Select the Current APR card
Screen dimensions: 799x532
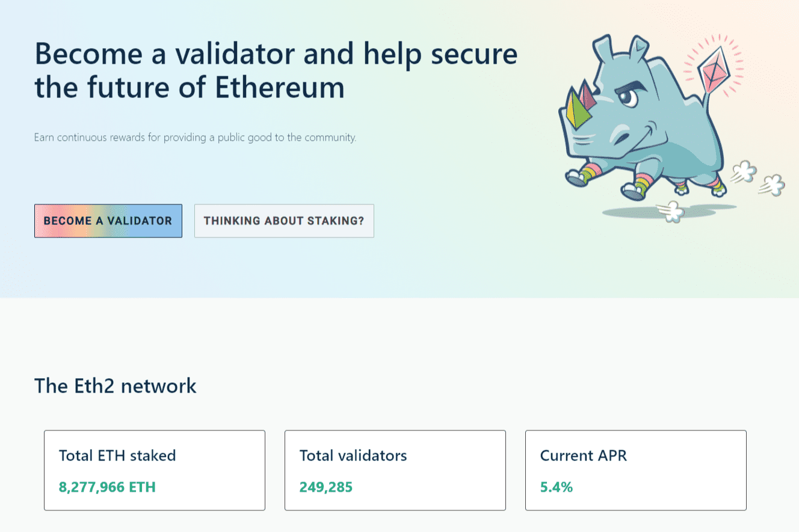(635, 470)
